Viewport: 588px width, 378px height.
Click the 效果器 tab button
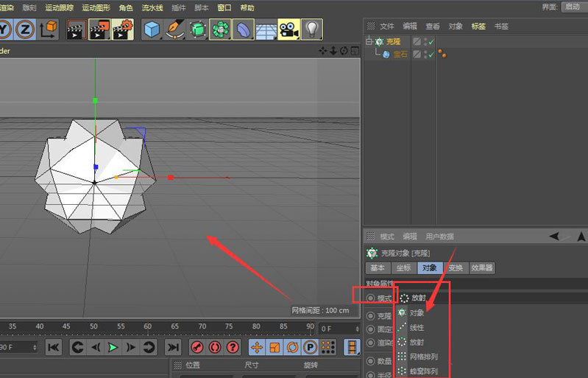point(482,268)
